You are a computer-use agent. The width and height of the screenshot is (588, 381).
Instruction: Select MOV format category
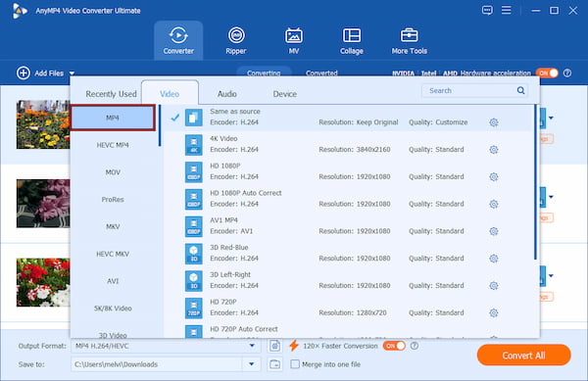tap(113, 172)
